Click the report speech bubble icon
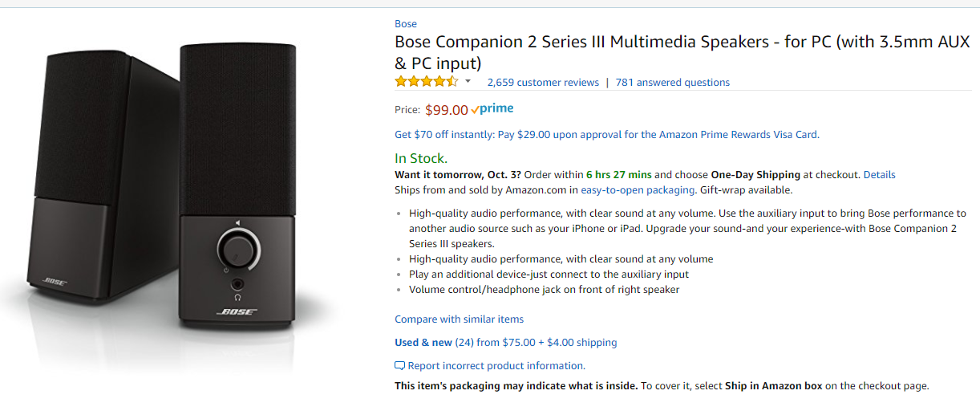Image resolution: width=980 pixels, height=415 pixels. 400,366
